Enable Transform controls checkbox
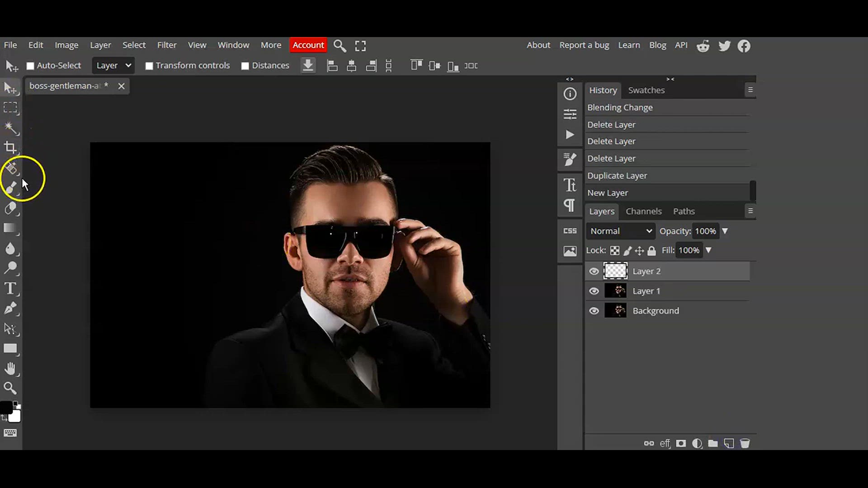868x488 pixels. [149, 66]
